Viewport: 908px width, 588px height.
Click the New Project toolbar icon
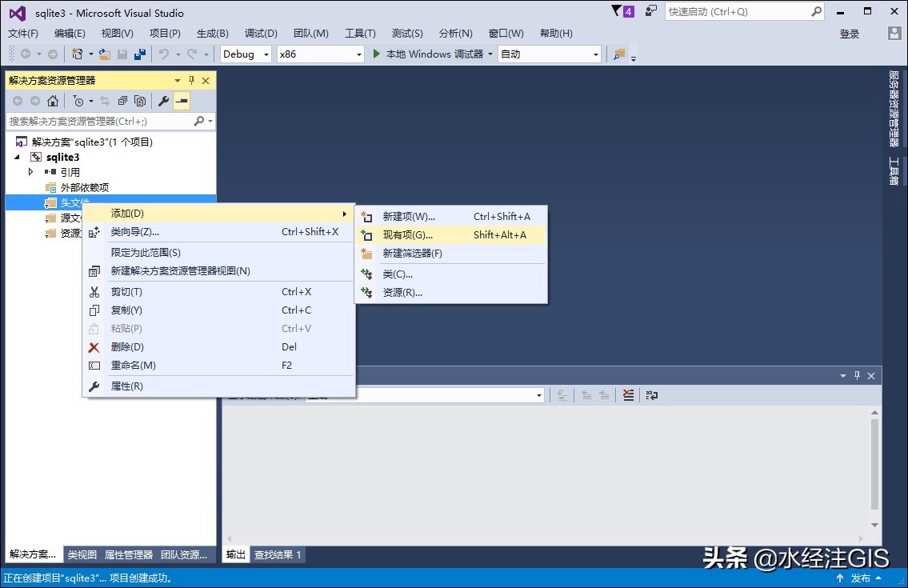coord(77,54)
